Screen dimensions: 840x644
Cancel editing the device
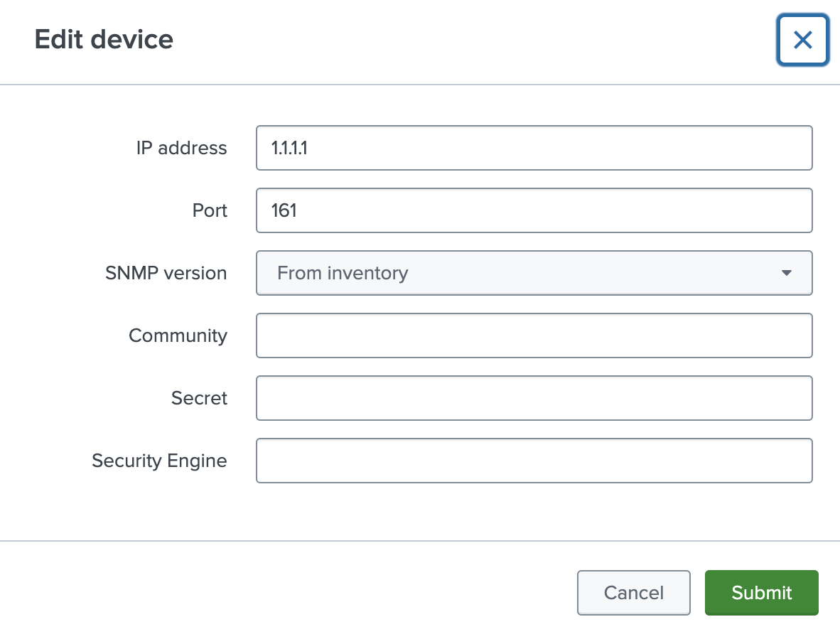click(x=633, y=593)
